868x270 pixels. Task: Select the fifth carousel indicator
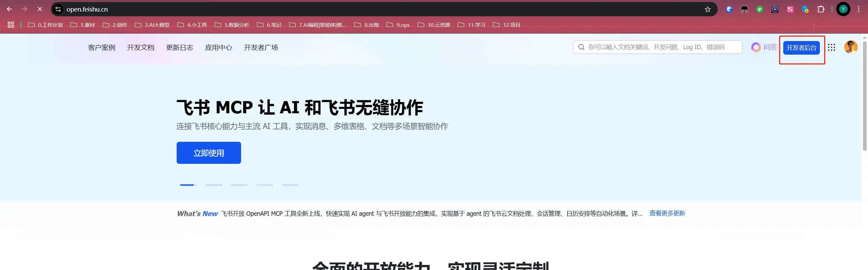click(x=290, y=185)
